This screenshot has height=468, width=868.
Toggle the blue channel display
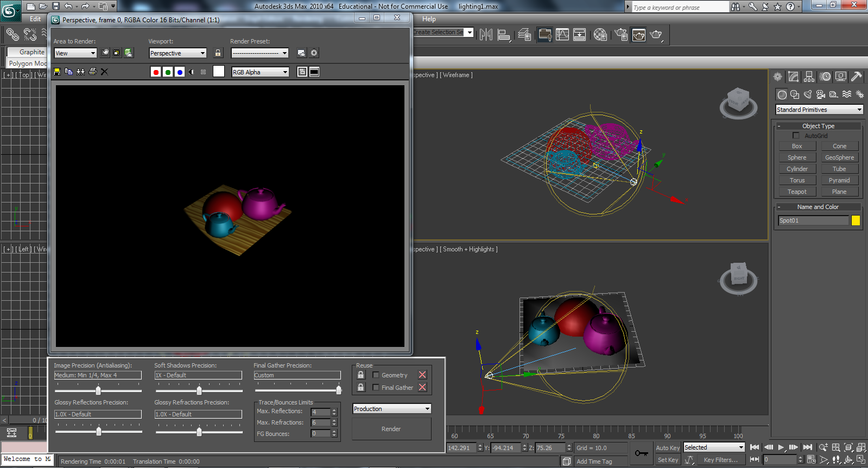point(180,72)
